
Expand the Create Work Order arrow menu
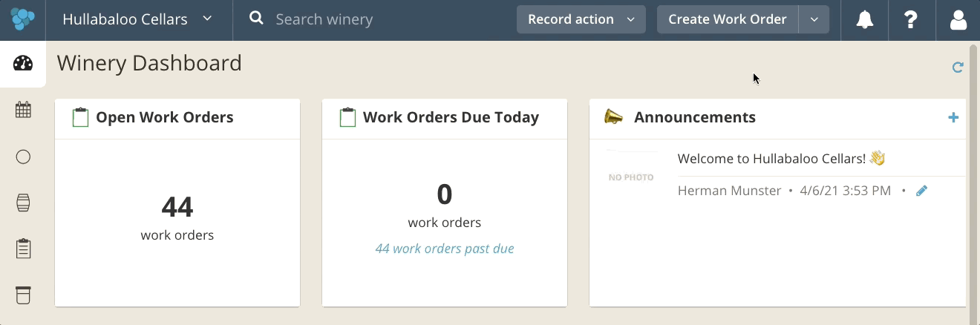point(814,19)
